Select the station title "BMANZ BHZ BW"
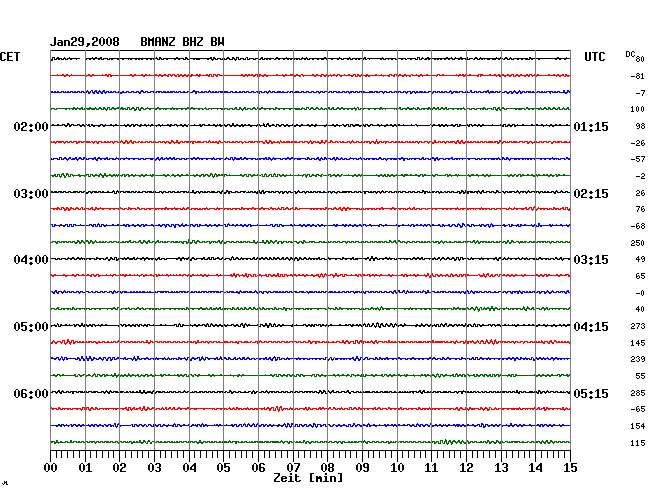 (182, 42)
